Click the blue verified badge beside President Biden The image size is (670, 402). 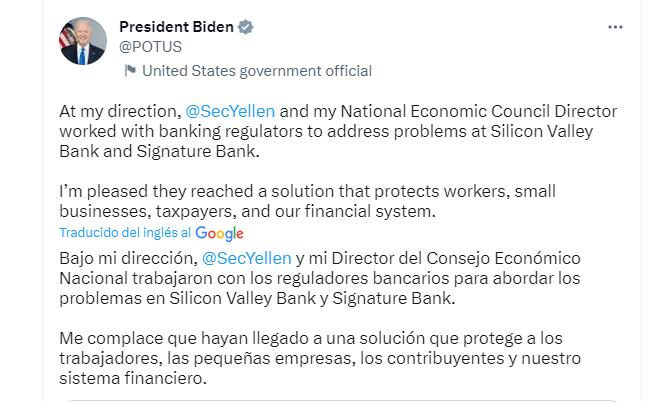245,26
